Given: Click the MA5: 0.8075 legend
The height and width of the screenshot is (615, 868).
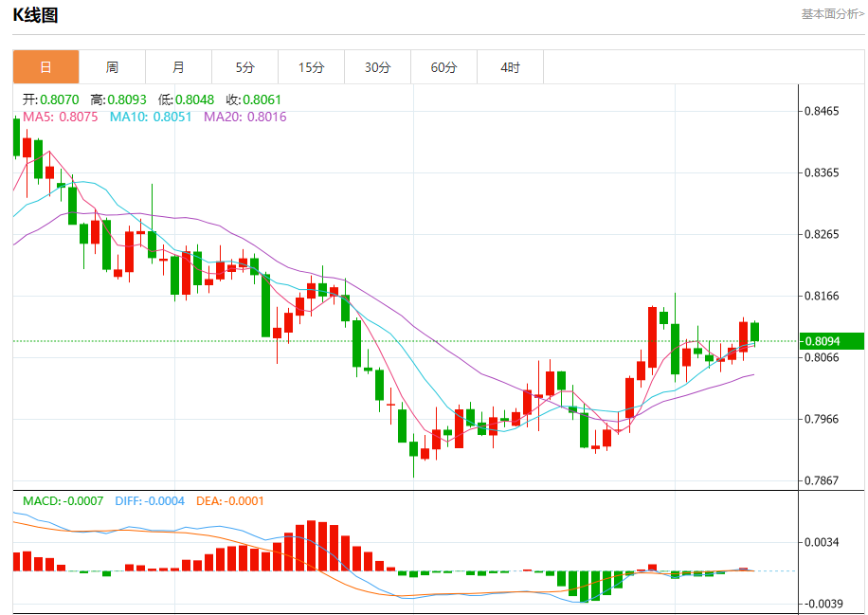Looking at the screenshot, I should 61,117.
